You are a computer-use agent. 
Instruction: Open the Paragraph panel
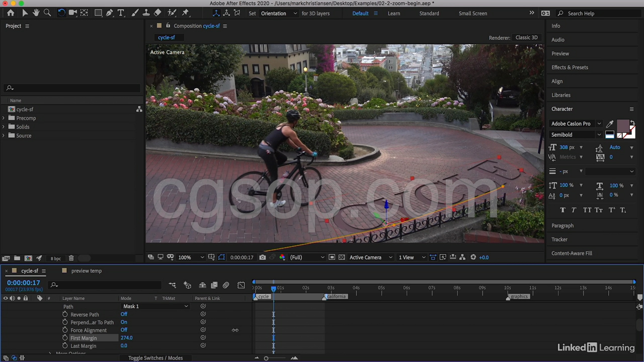point(562,226)
